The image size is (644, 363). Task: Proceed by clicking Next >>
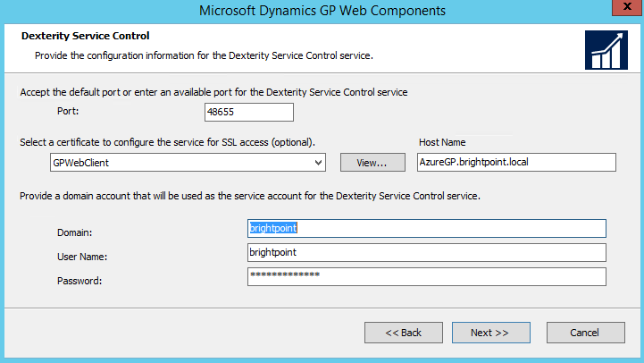489,333
